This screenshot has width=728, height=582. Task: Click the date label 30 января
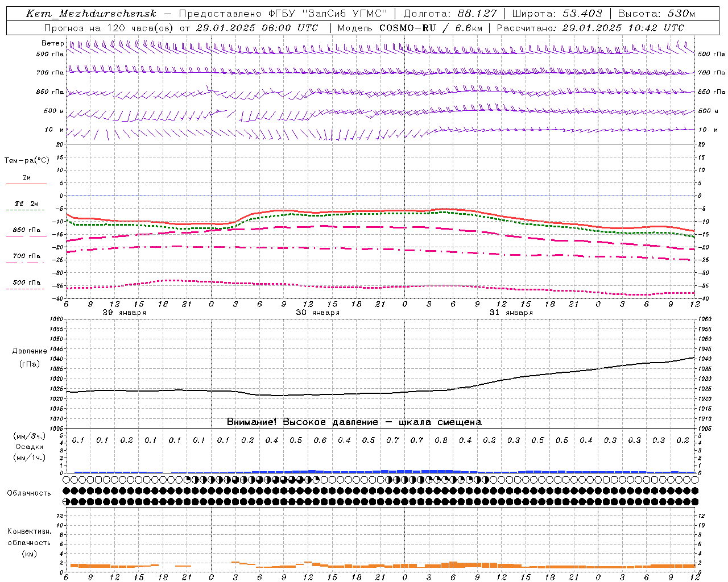[317, 313]
